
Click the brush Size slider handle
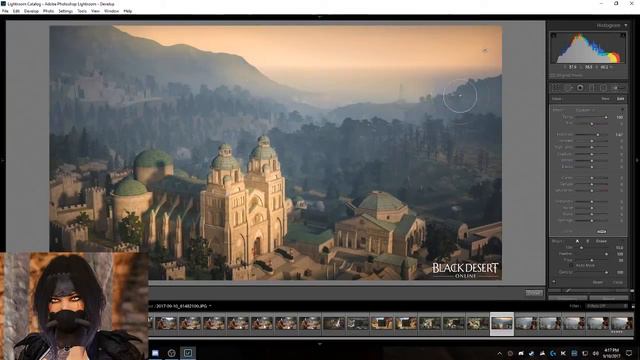(x=581, y=247)
